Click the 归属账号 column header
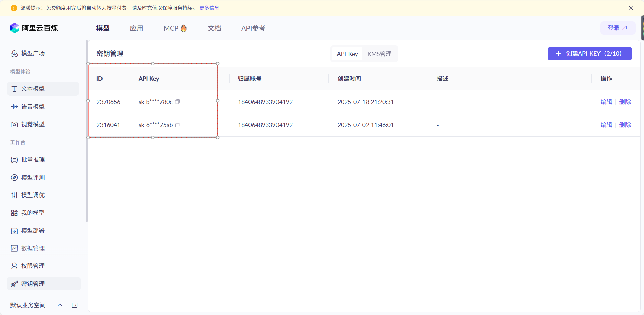This screenshot has height=315, width=644. pos(250,79)
